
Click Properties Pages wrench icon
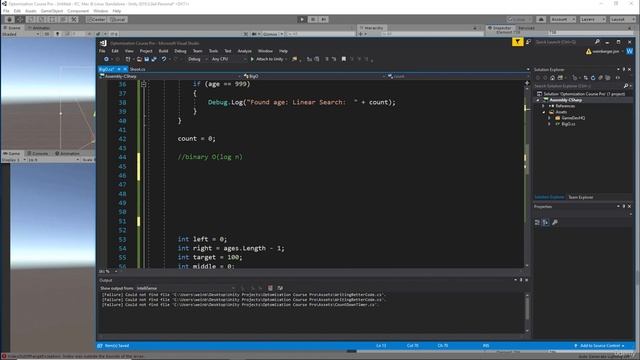tap(555, 222)
